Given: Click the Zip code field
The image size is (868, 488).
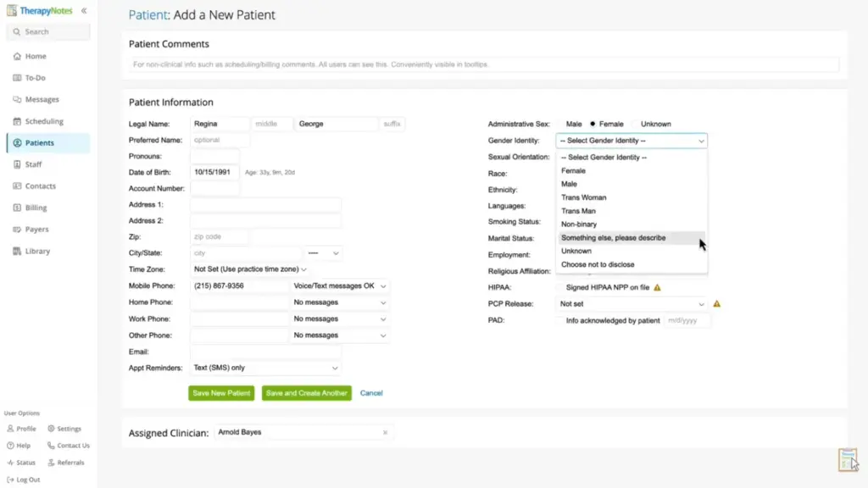Looking at the screenshot, I should point(220,237).
